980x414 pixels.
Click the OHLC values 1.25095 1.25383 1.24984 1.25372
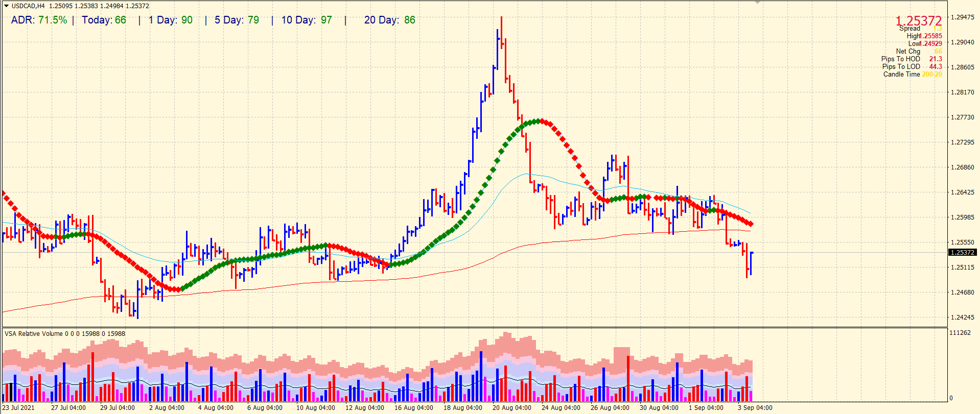point(99,6)
